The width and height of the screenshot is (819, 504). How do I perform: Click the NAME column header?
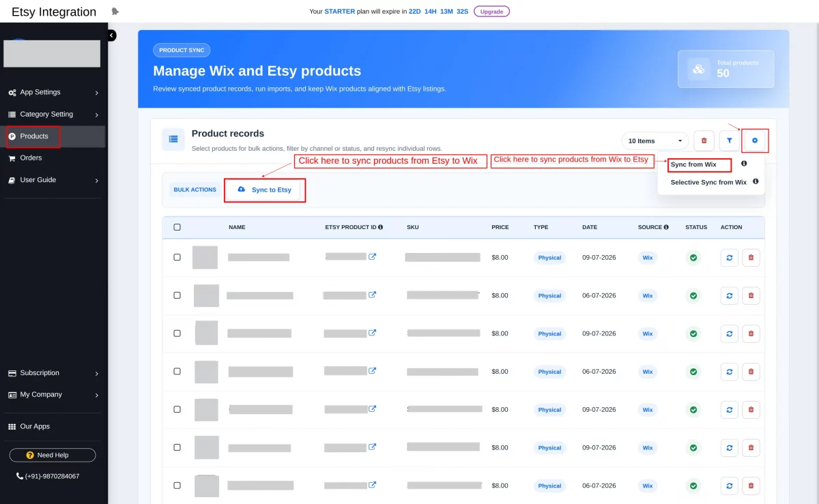pyautogui.click(x=237, y=227)
